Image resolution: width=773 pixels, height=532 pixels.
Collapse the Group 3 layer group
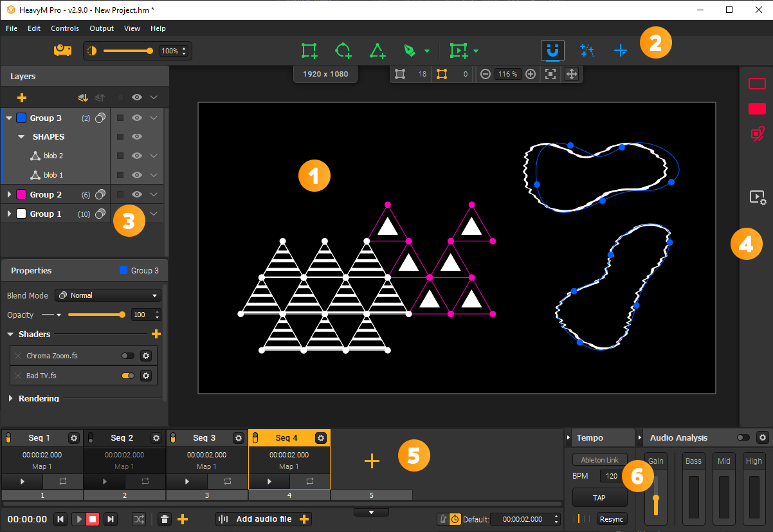[9, 118]
